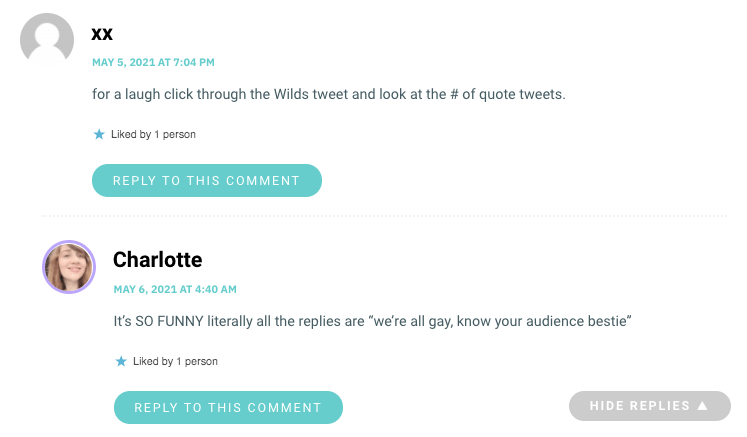The image size is (747, 437).
Task: Click the star like icon under XX's comment
Action: (x=99, y=134)
